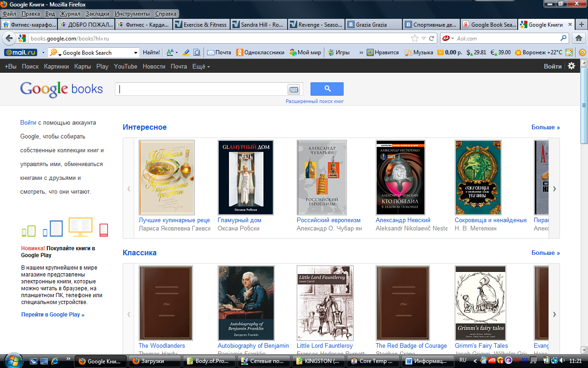Click the Войти button in black bar
This screenshot has width=588, height=368.
[553, 66]
